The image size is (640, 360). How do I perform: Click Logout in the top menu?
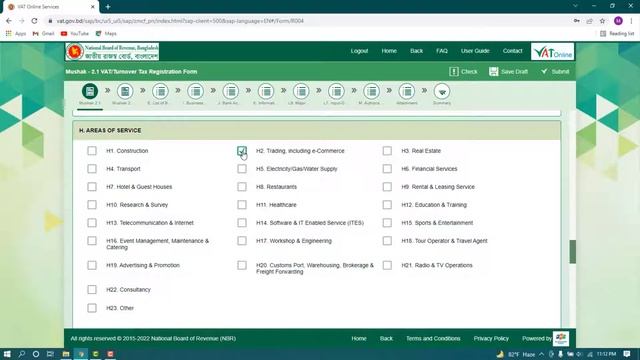coord(359,51)
